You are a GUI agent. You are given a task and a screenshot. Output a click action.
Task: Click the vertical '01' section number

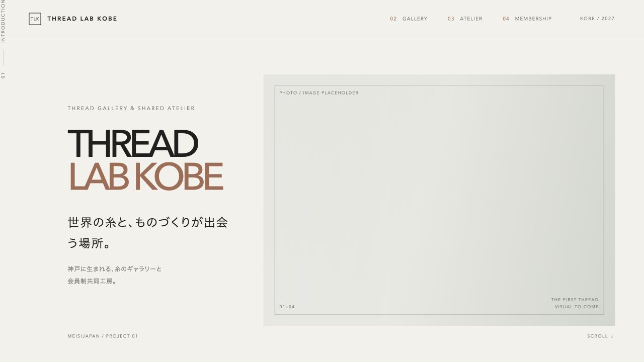click(3, 75)
